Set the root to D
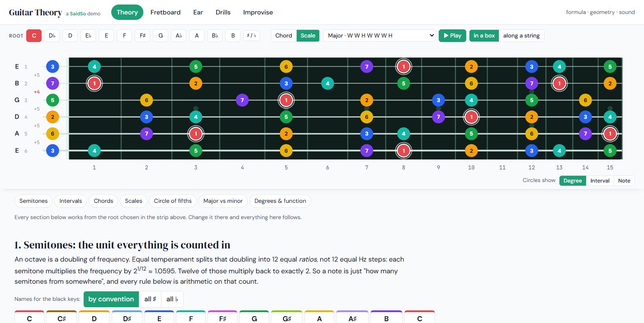 pos(70,36)
